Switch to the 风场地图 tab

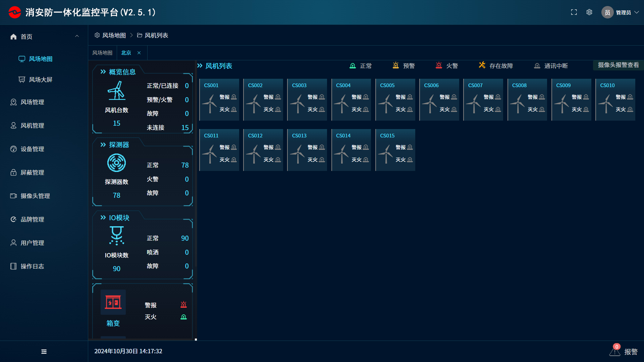tap(102, 53)
